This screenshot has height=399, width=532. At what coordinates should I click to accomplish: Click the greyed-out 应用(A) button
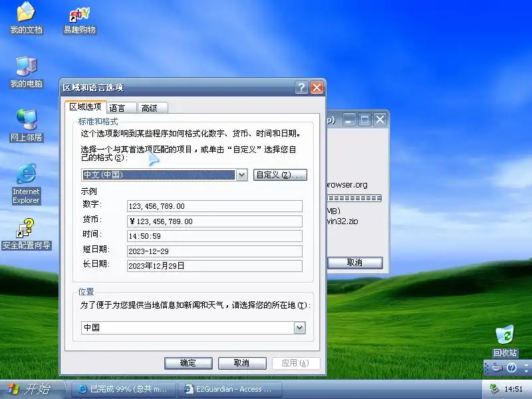point(296,363)
